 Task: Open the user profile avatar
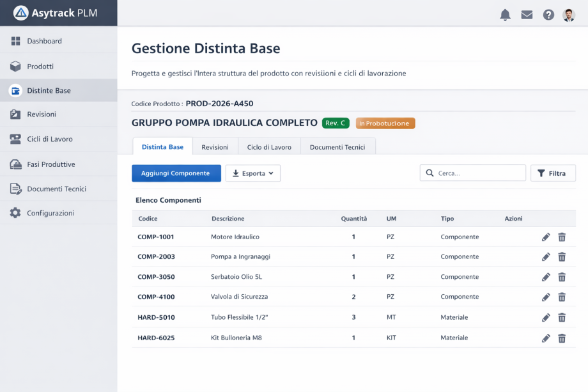569,15
